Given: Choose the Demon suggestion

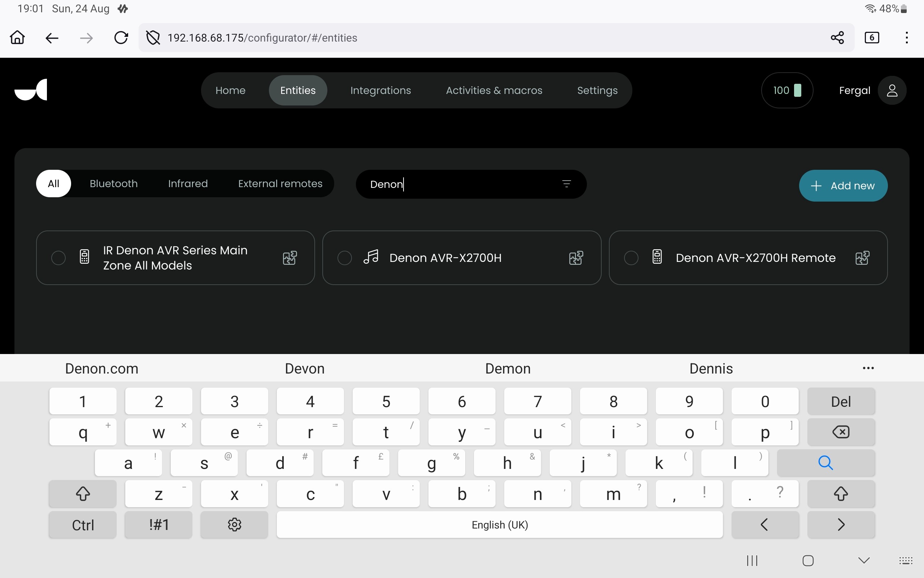Looking at the screenshot, I should (508, 368).
